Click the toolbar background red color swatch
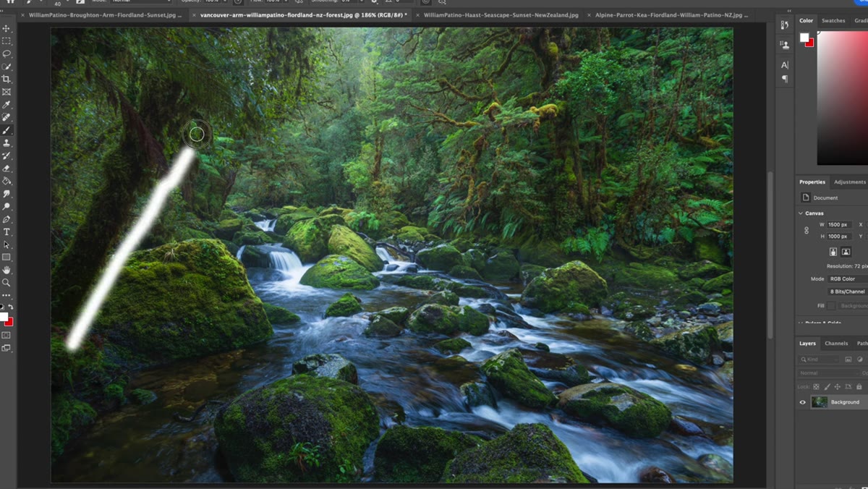This screenshot has height=489, width=868. click(x=9, y=322)
